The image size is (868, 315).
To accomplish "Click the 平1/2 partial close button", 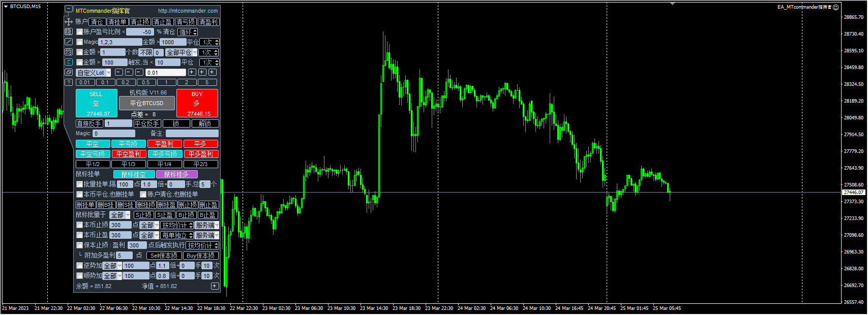I will (93, 164).
